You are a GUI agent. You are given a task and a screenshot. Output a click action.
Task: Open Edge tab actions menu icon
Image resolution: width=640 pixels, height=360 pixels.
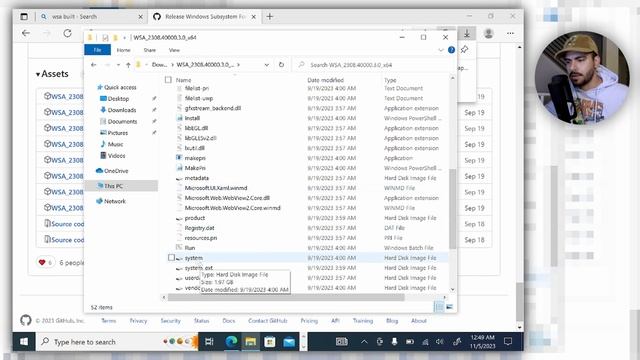click(x=24, y=17)
